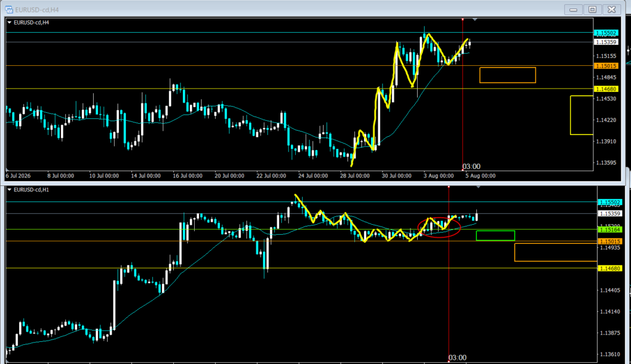Click the 10 Jul 00:00 time axis label

point(104,176)
